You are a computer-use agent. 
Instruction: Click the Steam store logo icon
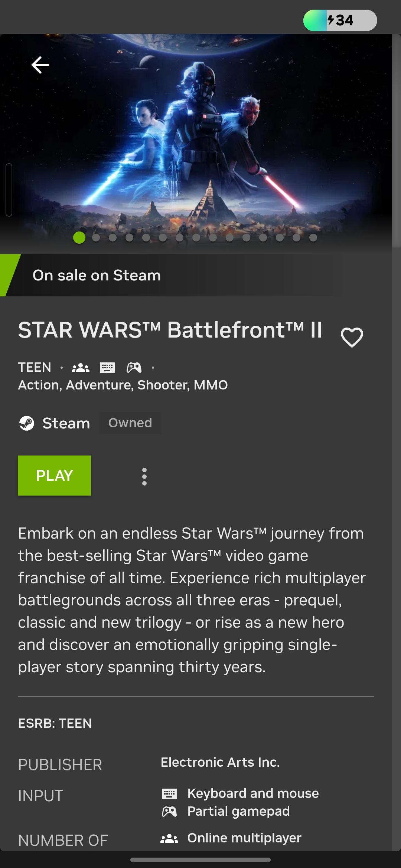pos(26,423)
